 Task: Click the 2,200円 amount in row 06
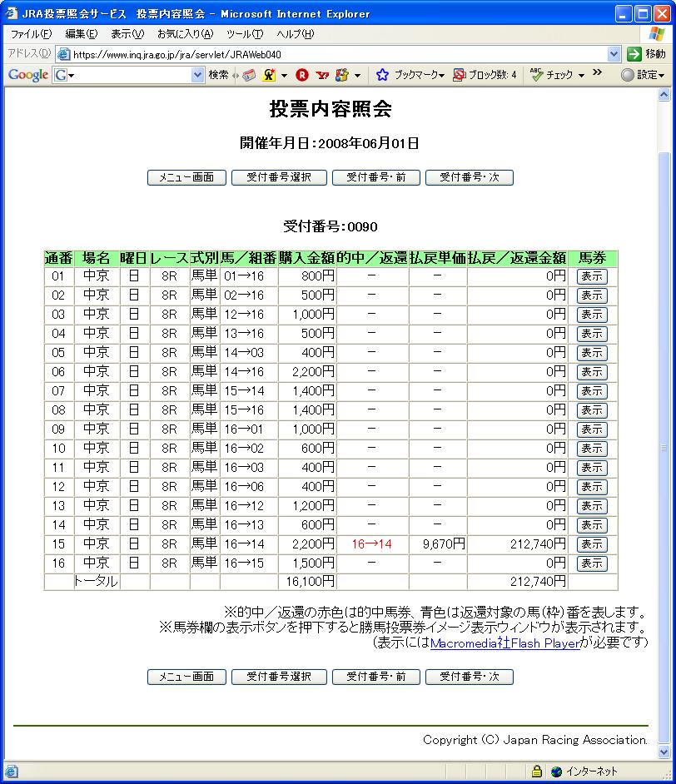tap(313, 372)
